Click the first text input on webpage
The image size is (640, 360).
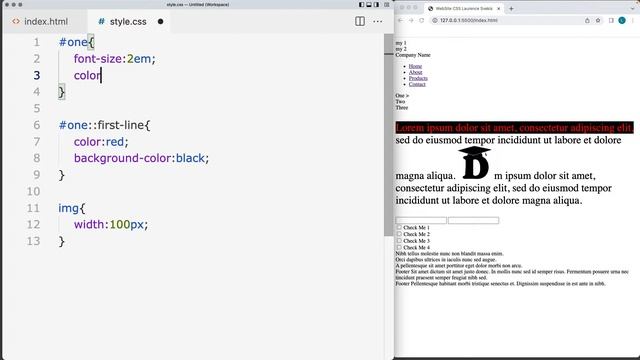pos(421,220)
